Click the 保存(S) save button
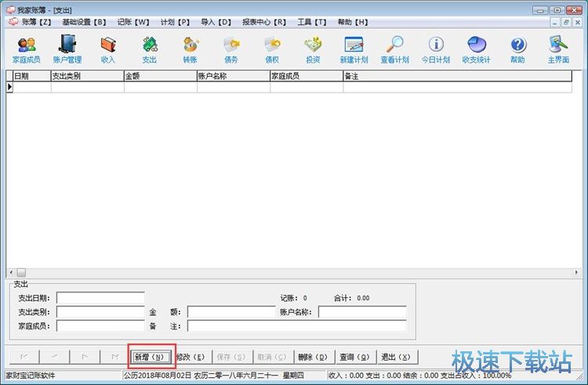Image resolution: width=588 pixels, height=385 pixels. click(x=232, y=357)
